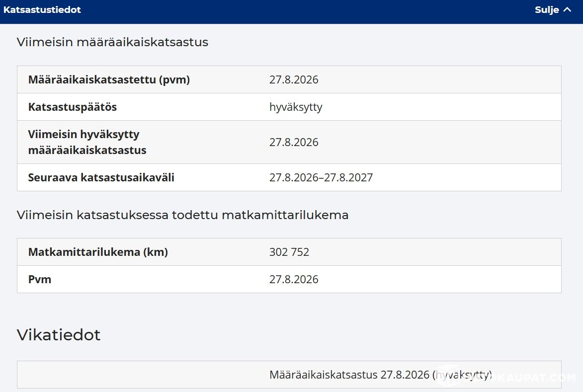This screenshot has width=583, height=392.
Task: Click the Katsastustiedot header title
Action: tap(42, 10)
